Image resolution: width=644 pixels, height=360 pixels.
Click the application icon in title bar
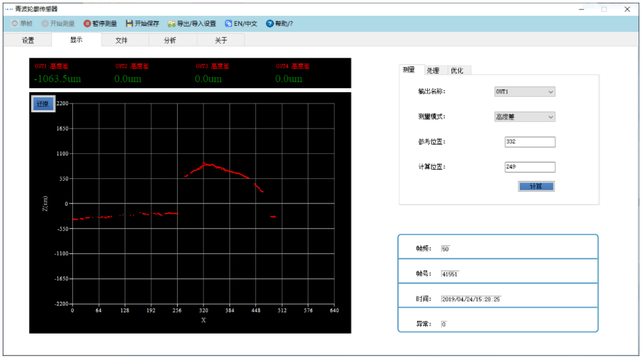[x=9, y=9]
